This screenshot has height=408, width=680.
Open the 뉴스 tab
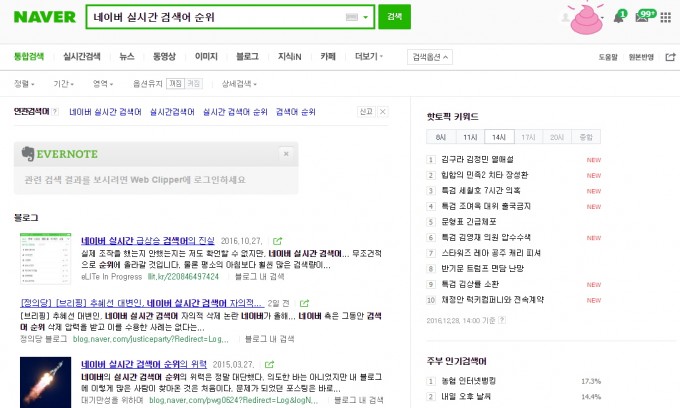[127, 56]
